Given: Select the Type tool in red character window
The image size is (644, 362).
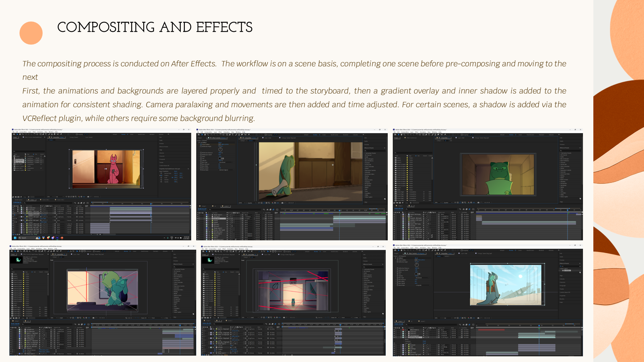Looking at the screenshot, I should coord(46,134).
